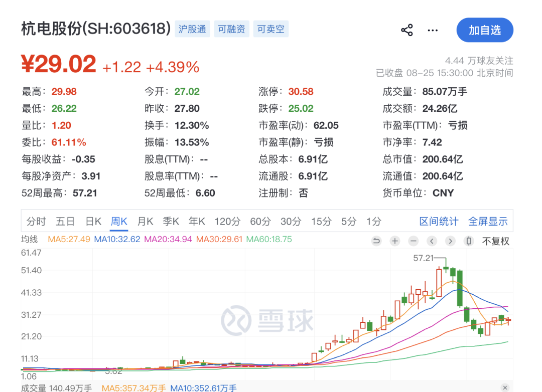Click the volume MA10:352.61万手 label
The width and height of the screenshot is (542, 392).
tap(203, 388)
